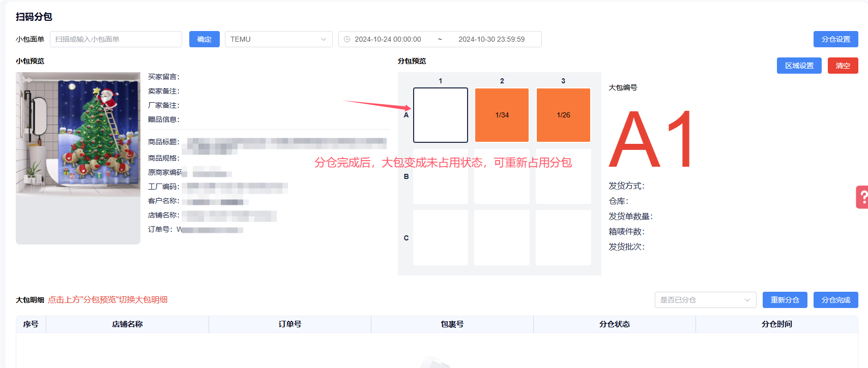Open the red help question mark icon
This screenshot has width=868, height=368.
click(862, 197)
